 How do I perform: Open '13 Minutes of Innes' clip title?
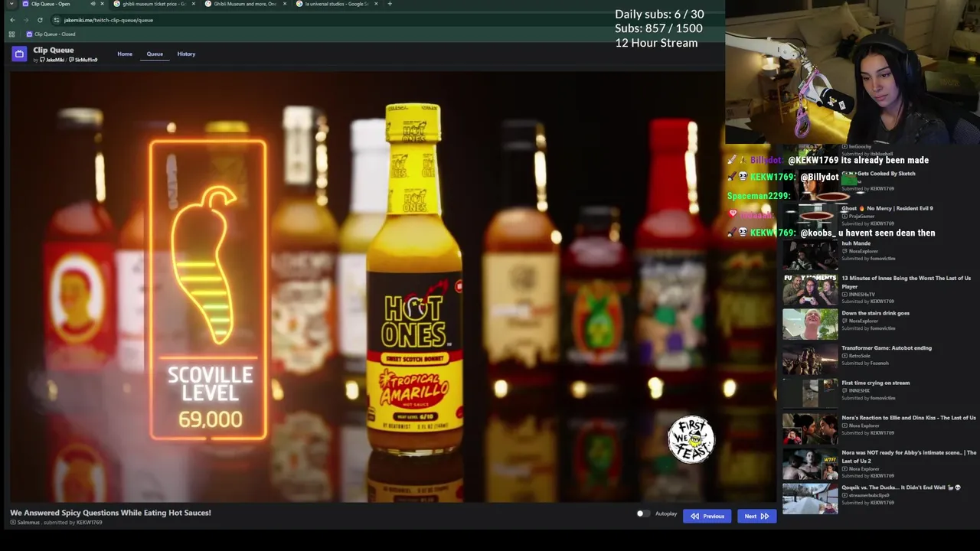pos(906,282)
